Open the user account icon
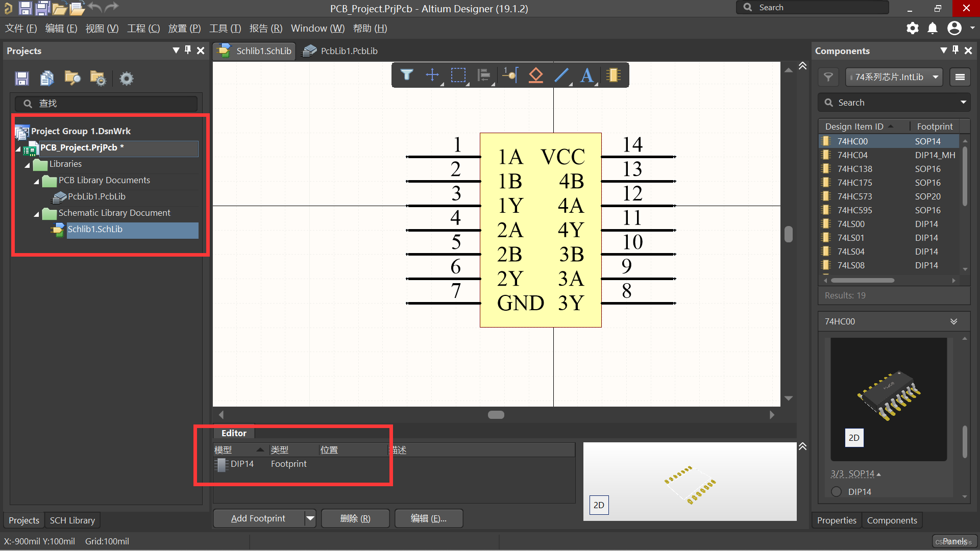Screen dimensions: 980x551 pos(954,28)
